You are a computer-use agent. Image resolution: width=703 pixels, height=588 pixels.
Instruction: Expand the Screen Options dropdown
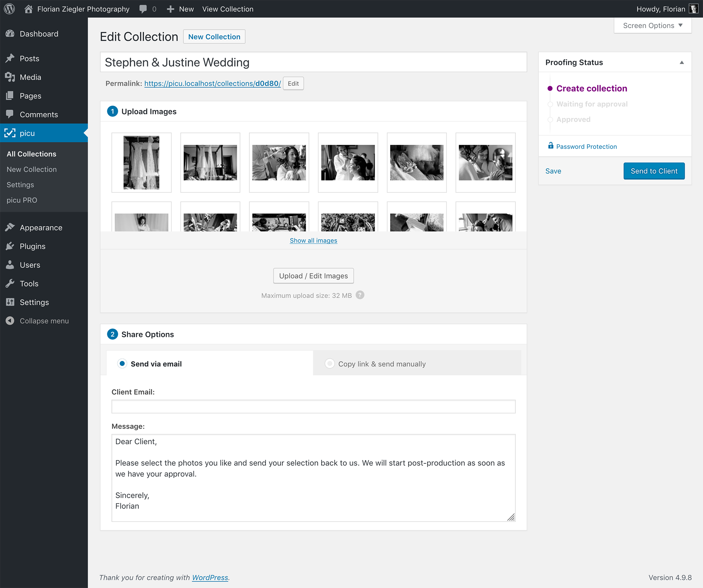click(x=652, y=25)
